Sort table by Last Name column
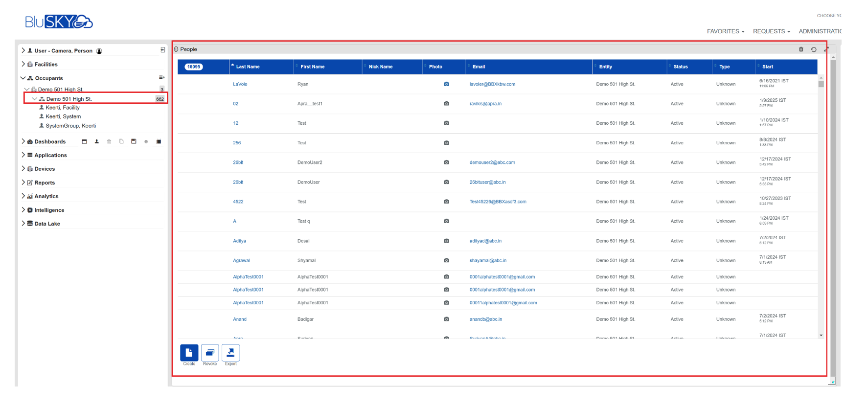Screen dimensions: 868x409 tap(248, 67)
